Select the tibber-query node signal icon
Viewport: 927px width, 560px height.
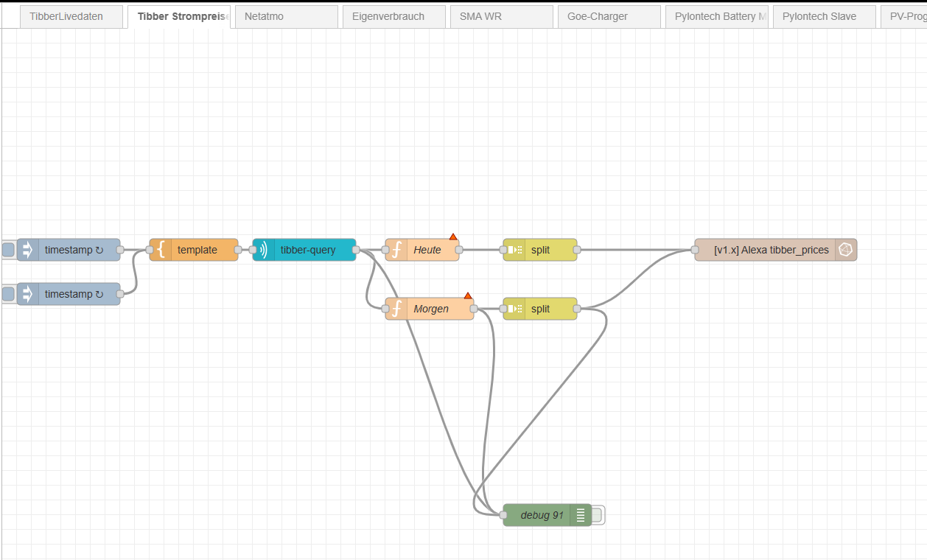[x=264, y=250]
